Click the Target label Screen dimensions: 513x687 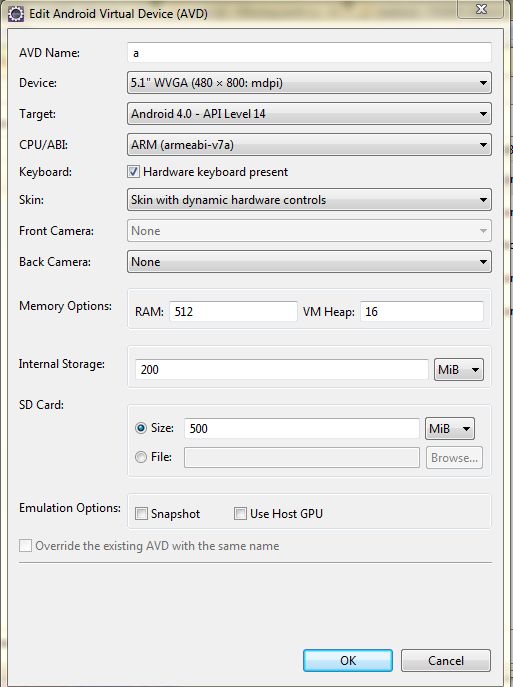click(37, 114)
